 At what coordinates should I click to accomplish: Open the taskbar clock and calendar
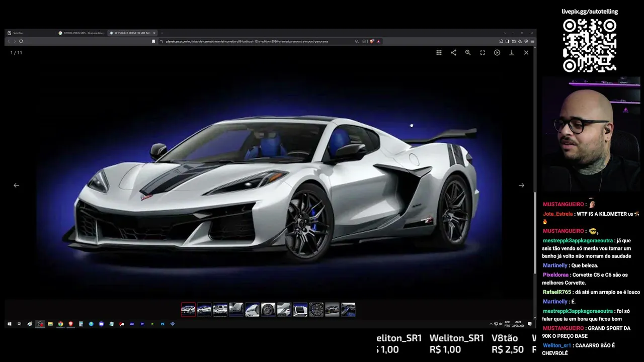pyautogui.click(x=519, y=324)
